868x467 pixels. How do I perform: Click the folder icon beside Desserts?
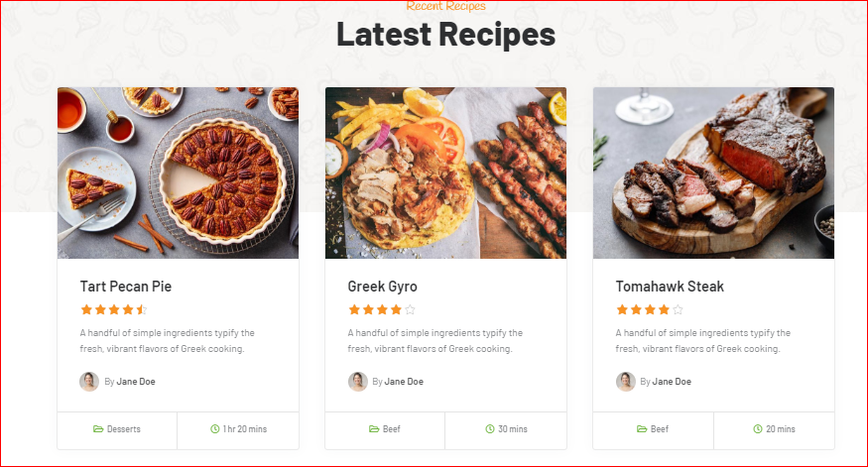pyautogui.click(x=98, y=428)
